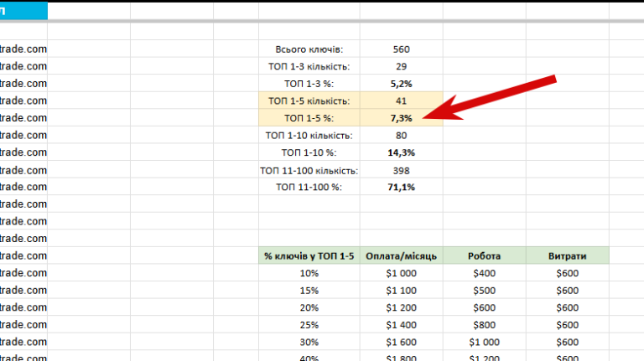644x361 pixels.
Task: Select highlighted 'ТОП 1-5 кількість:' cell
Action: pos(309,101)
